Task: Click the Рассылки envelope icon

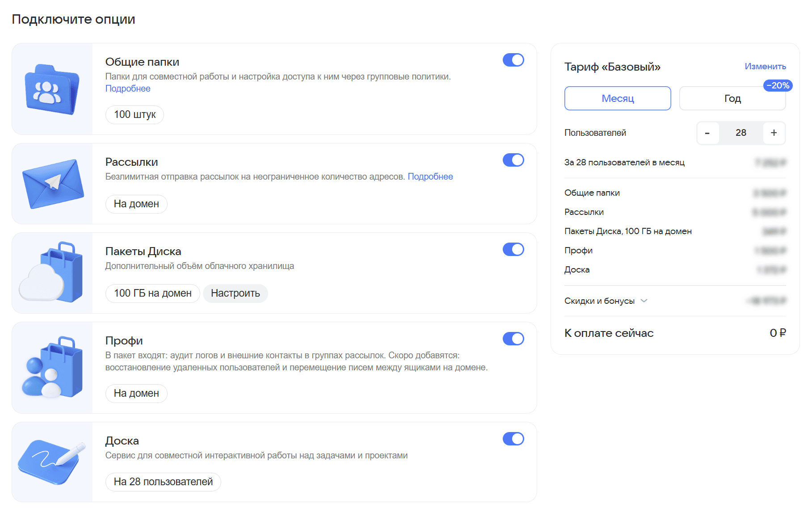Action: 53,184
